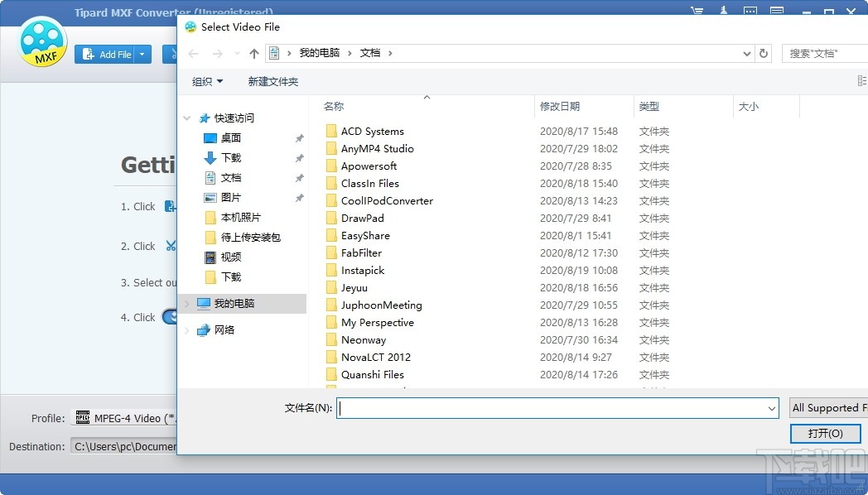This screenshot has height=495, width=868.
Task: Expand the 网络 tree node
Action: click(187, 330)
